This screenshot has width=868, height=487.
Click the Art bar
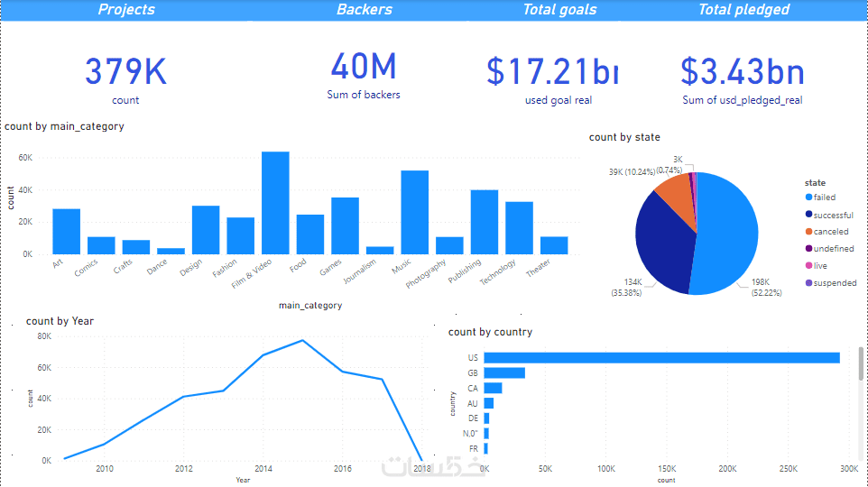67,232
